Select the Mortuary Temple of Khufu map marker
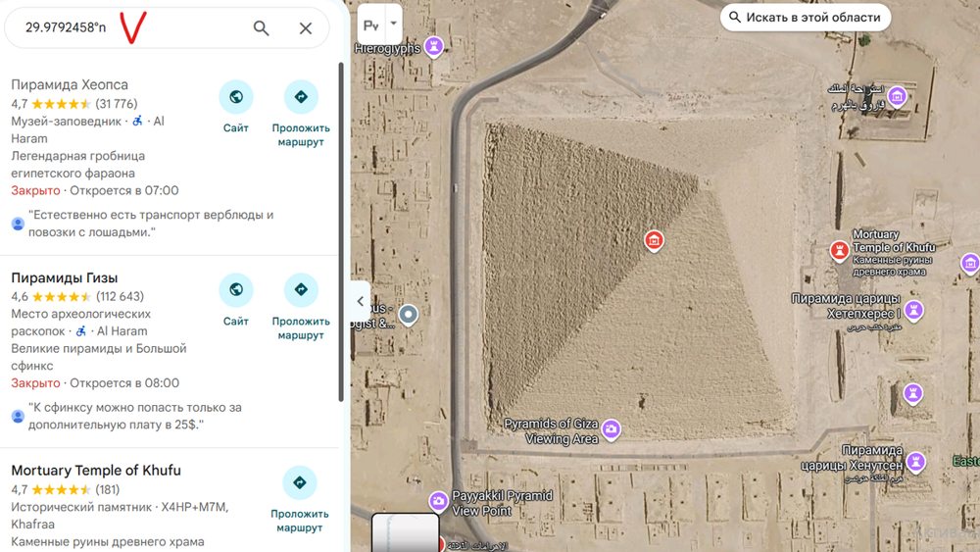Viewport: 980px width, 552px height. [839, 251]
